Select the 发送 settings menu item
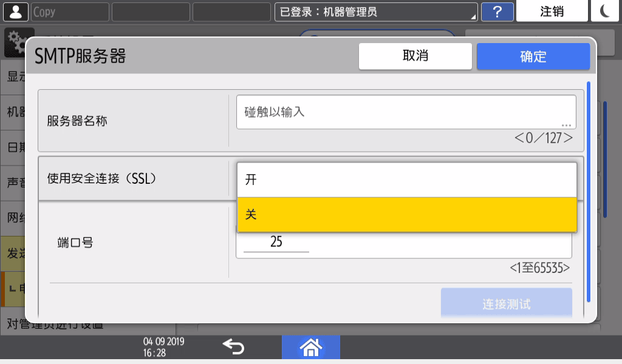This screenshot has width=622, height=364. [13, 252]
